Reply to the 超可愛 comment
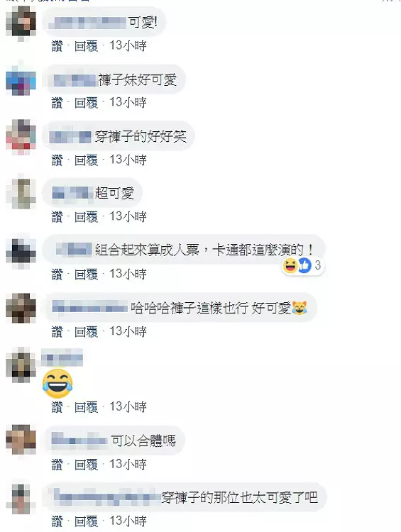 [87, 216]
